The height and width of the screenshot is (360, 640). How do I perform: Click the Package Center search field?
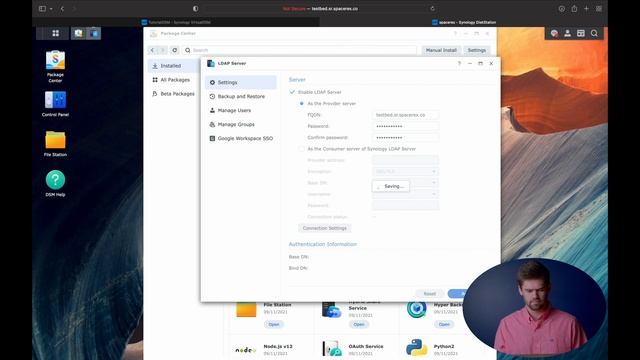[300, 50]
